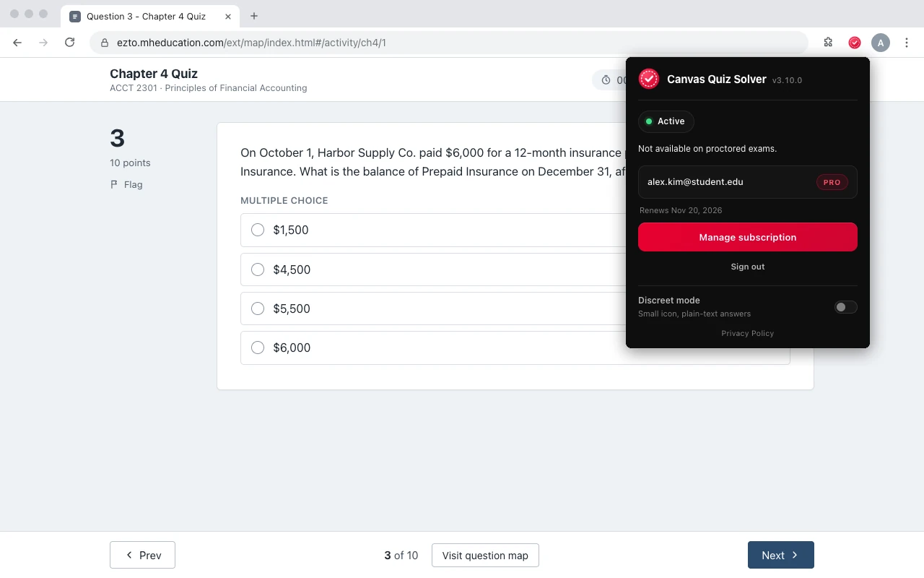Click the site info icon in address bar

coord(105,43)
